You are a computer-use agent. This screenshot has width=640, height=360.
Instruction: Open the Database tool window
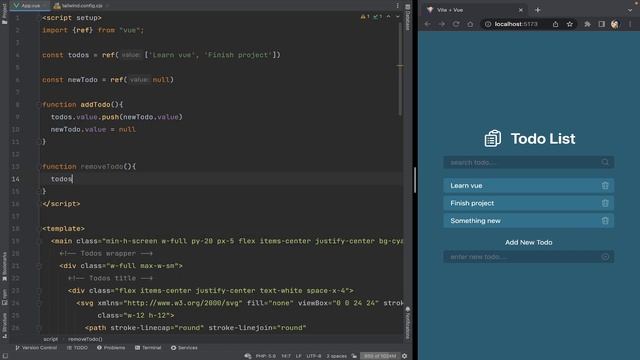click(407, 17)
